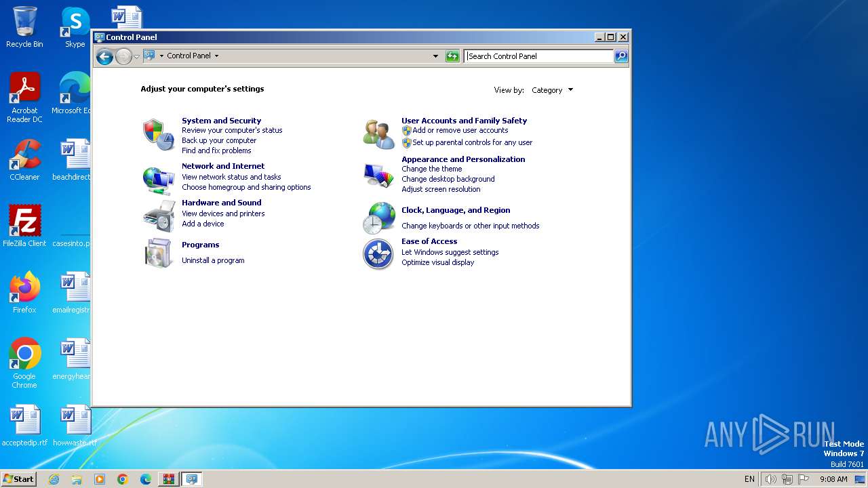Click the green Refresh button in address bar
868x488 pixels.
[452, 56]
